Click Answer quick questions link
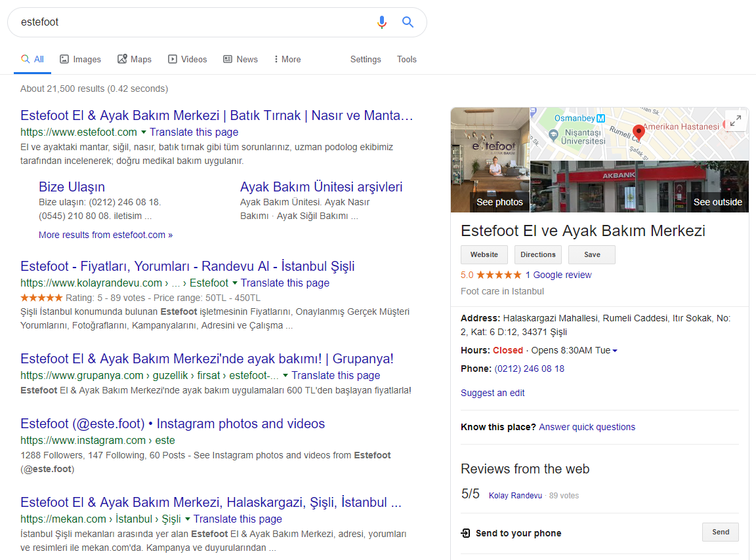 click(587, 427)
